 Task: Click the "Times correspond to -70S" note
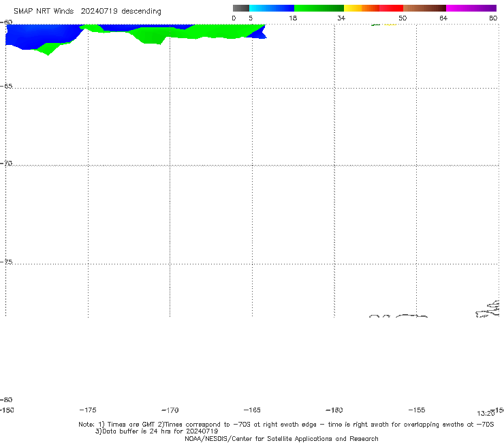point(208,425)
